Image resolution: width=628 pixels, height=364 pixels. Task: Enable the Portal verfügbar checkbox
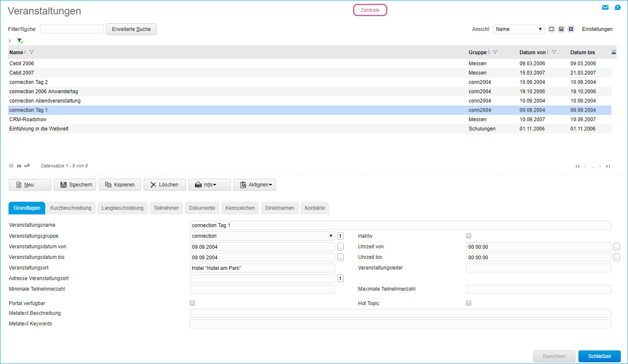click(192, 303)
